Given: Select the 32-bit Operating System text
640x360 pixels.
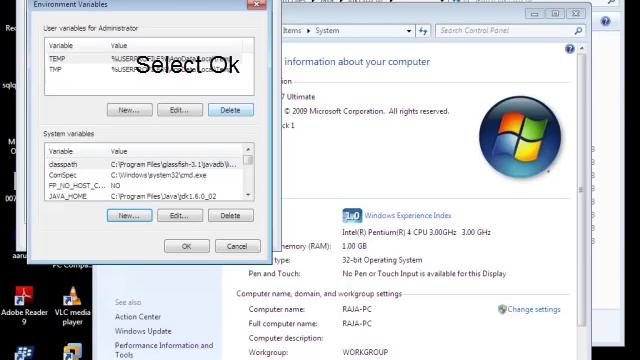Looking at the screenshot, I should (382, 260).
